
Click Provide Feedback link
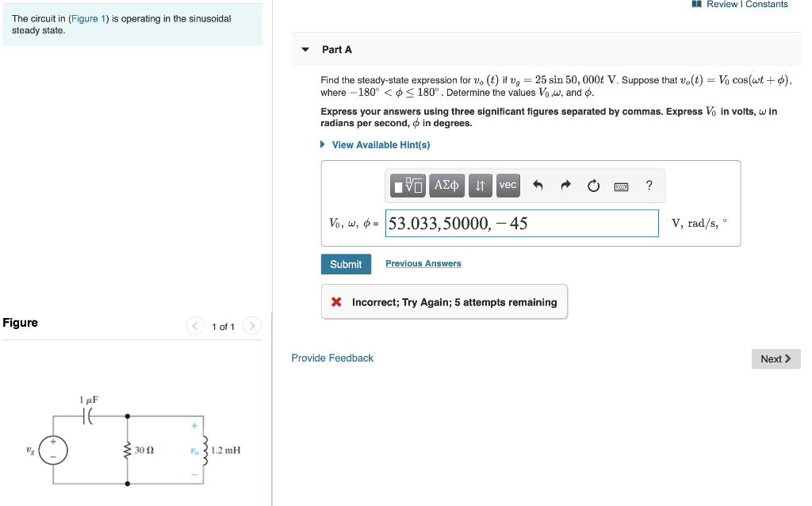(332, 358)
